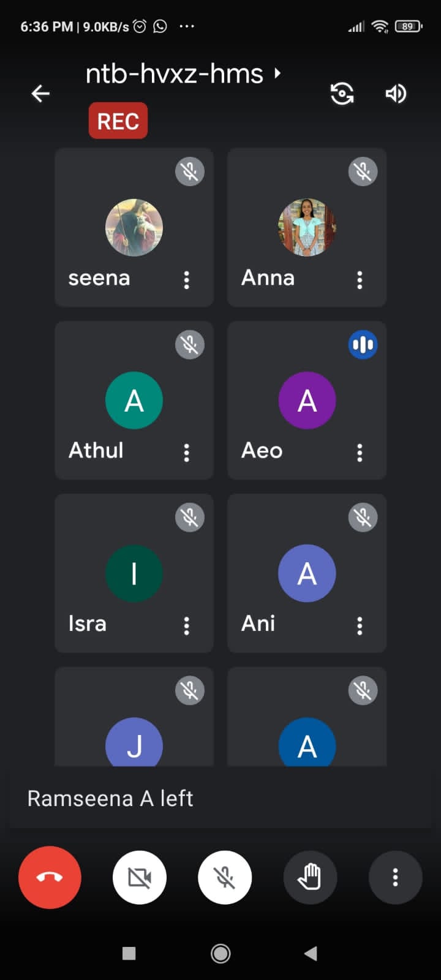Toggle the microphone mute button
The height and width of the screenshot is (980, 441).
225,877
